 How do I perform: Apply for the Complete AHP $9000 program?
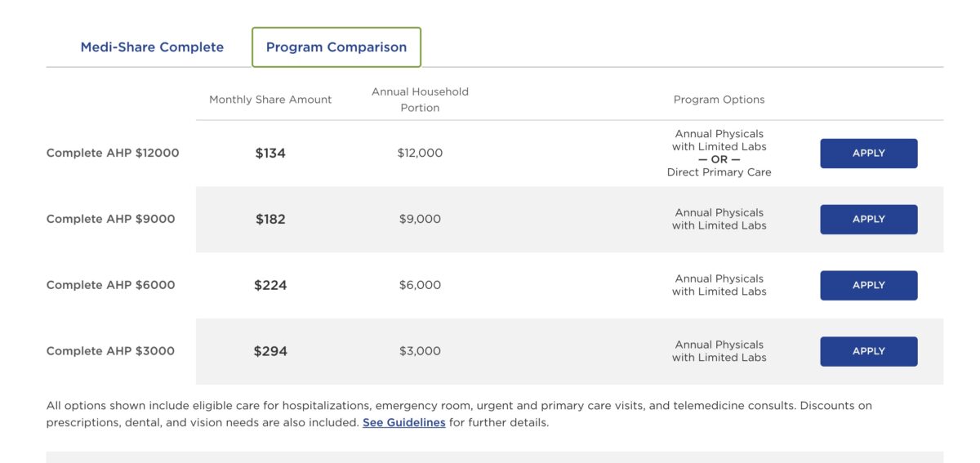868,220
